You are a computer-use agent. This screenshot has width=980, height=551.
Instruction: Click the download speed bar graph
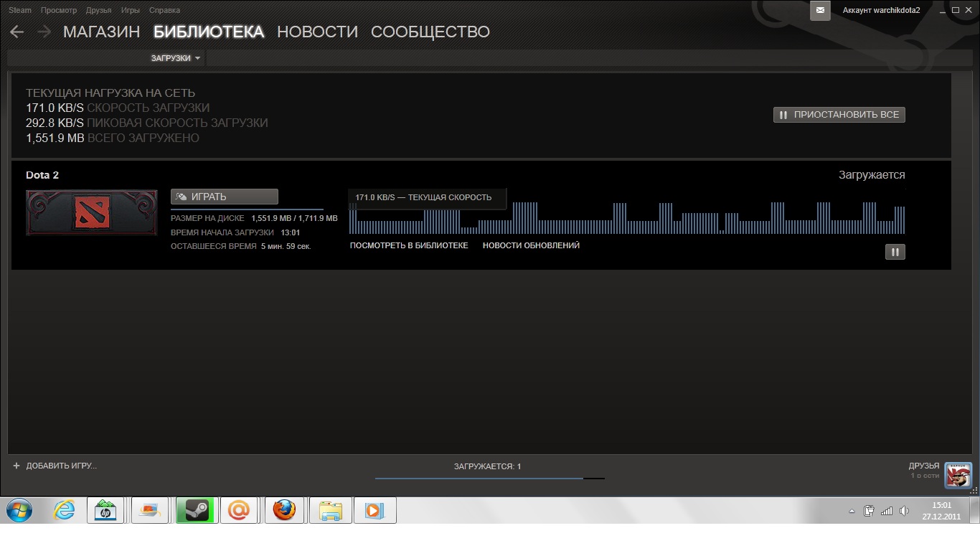click(627, 218)
